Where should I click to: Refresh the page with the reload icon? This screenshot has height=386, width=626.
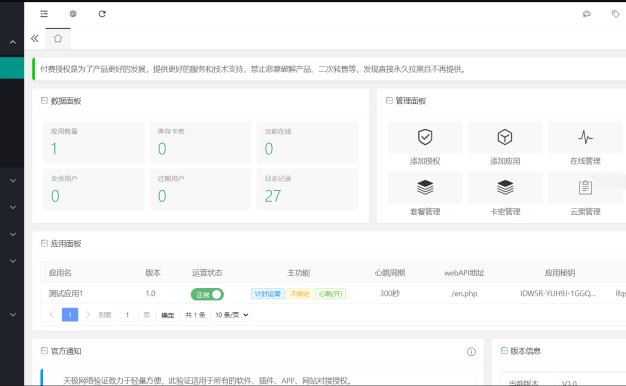pos(102,14)
